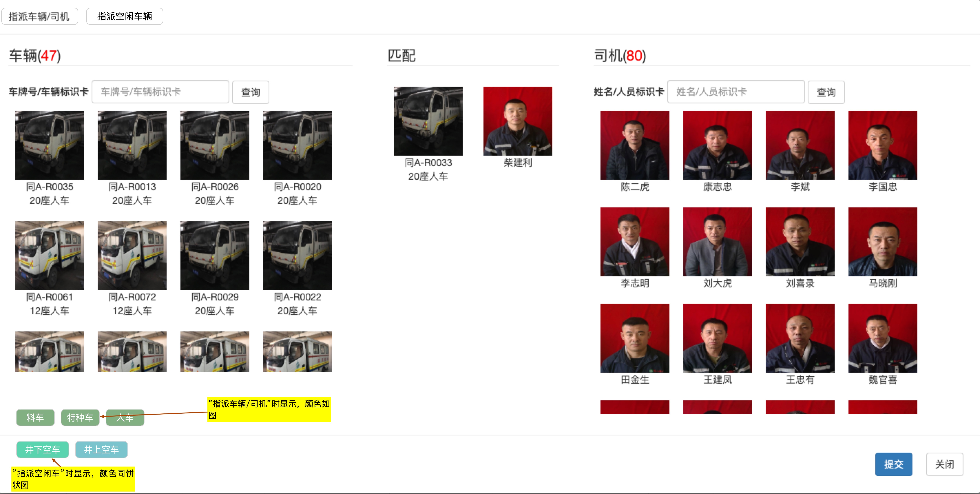Select vehicle 同A-R0013 thumbnail
Screen dimensions: 980x494
[132, 145]
